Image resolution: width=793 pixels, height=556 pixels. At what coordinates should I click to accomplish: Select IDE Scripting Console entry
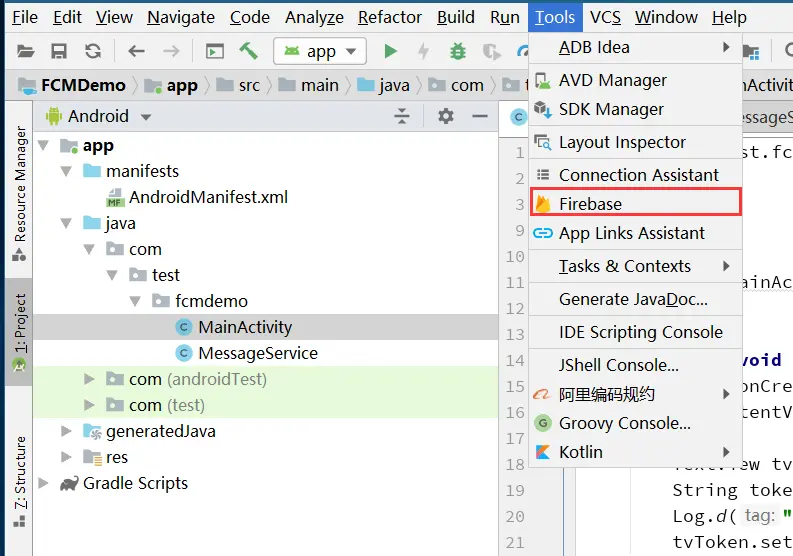(636, 332)
